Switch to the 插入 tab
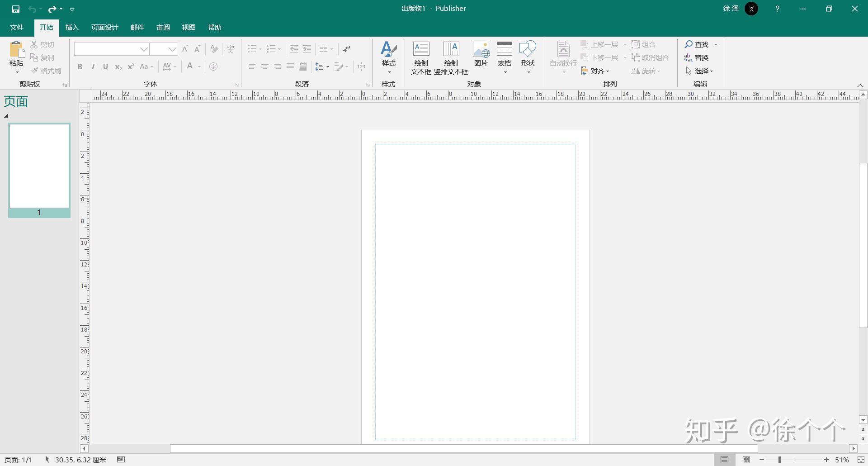Viewport: 868px width, 466px height. pos(72,28)
